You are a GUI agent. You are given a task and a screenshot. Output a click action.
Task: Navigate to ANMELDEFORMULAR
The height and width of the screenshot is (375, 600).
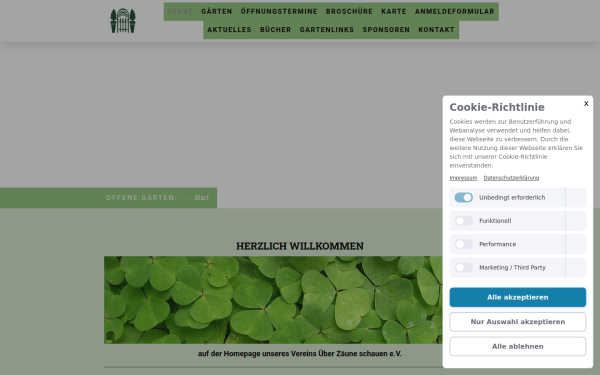pyautogui.click(x=455, y=11)
